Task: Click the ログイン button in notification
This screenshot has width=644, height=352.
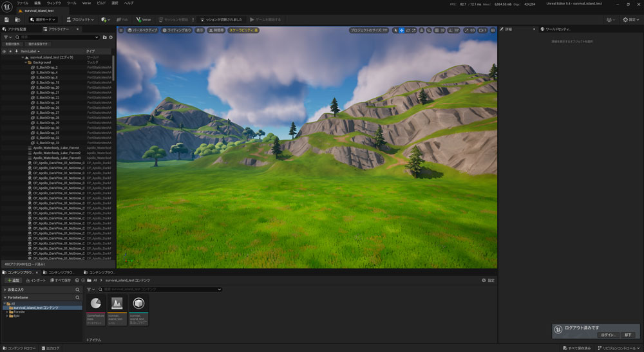Action: [609, 335]
